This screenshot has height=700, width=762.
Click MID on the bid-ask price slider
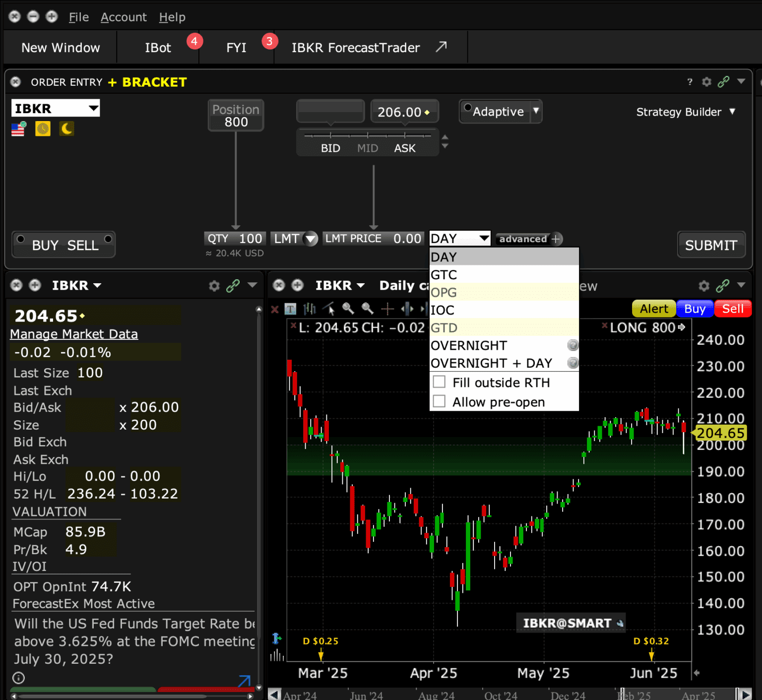click(x=368, y=148)
